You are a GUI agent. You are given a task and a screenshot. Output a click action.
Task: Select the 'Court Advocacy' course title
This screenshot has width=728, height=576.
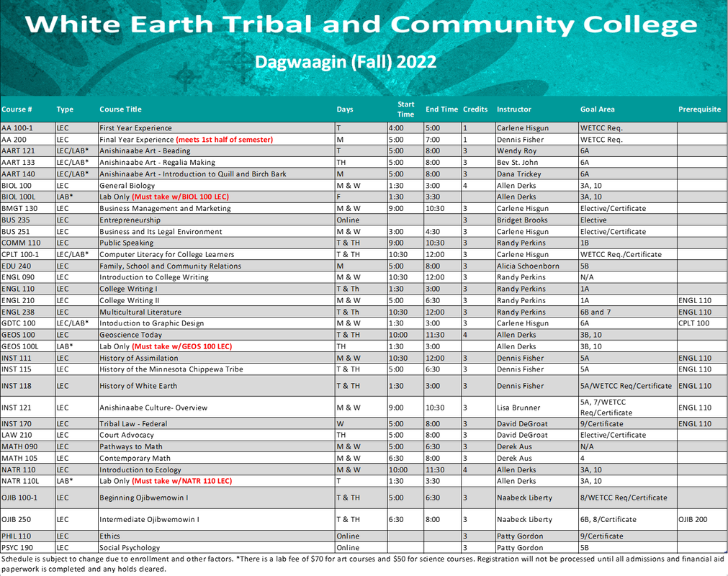click(x=126, y=435)
